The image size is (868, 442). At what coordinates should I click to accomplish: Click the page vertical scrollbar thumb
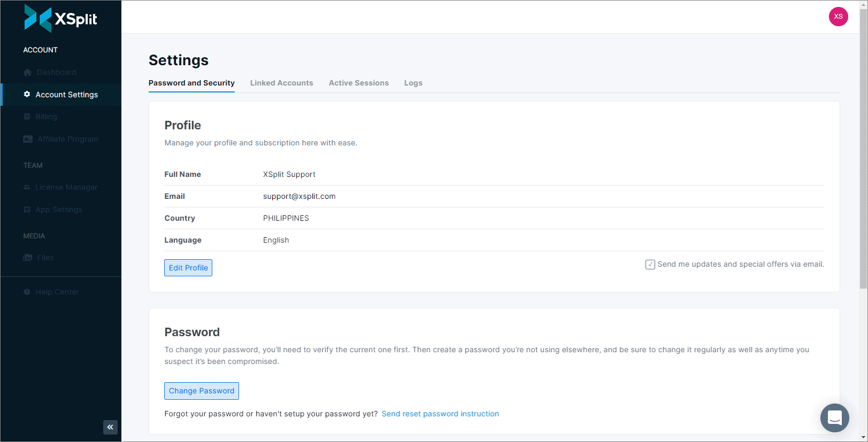[863, 149]
